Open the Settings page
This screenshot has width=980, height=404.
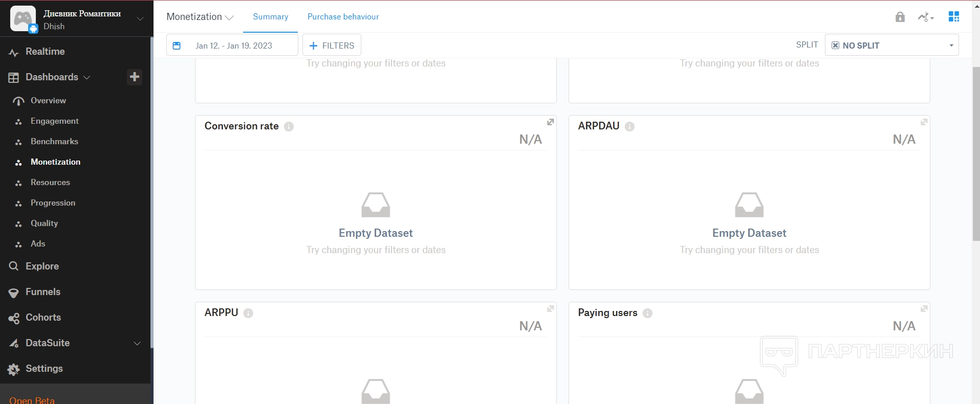pos(44,369)
